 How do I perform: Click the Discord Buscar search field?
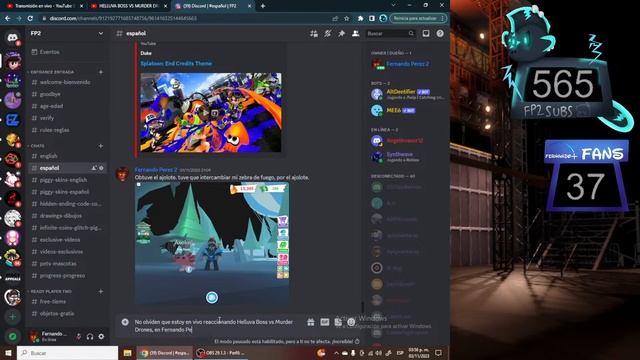pyautogui.click(x=391, y=33)
